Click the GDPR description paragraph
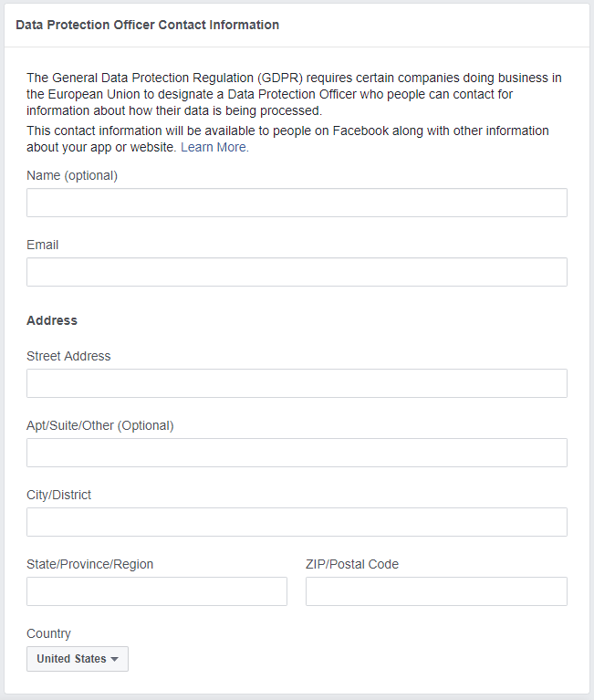 point(295,94)
